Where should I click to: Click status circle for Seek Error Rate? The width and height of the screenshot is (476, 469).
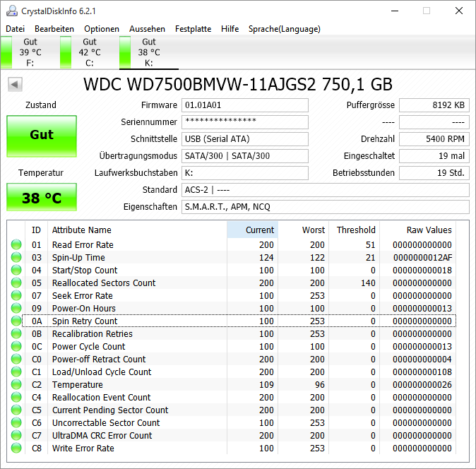16,296
